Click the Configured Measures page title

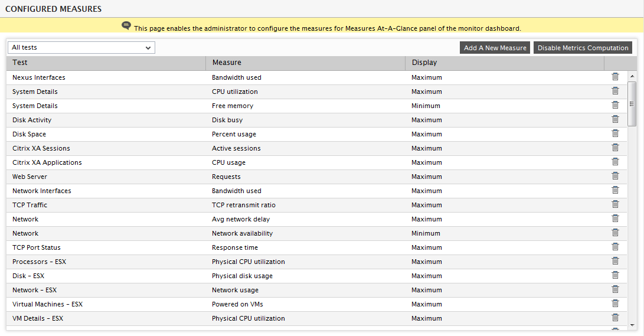tap(53, 9)
